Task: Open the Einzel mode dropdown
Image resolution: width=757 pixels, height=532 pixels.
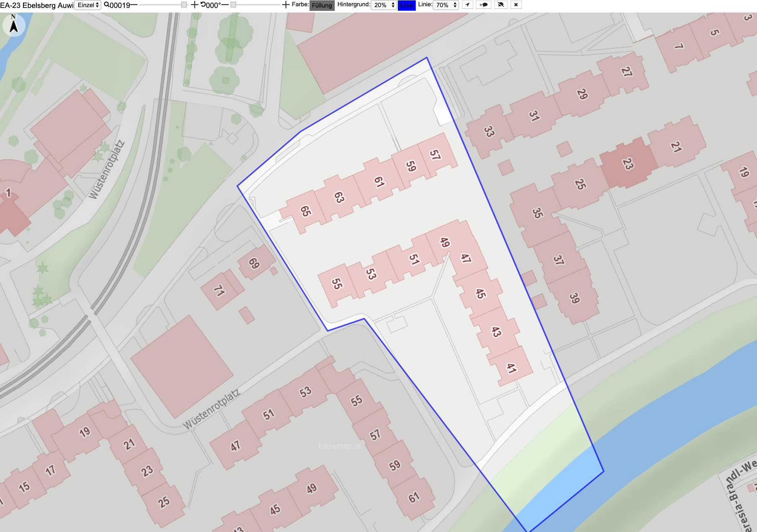Action: click(x=88, y=5)
